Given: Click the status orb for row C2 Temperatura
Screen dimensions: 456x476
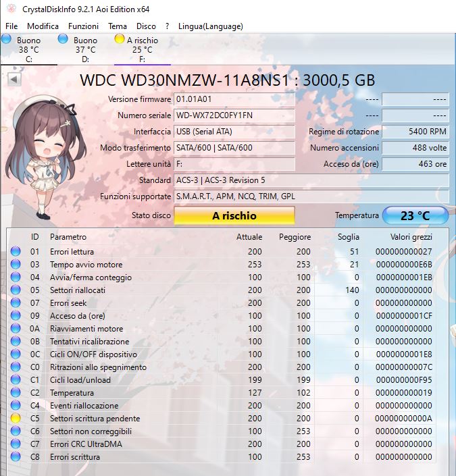Looking at the screenshot, I should 16,392.
